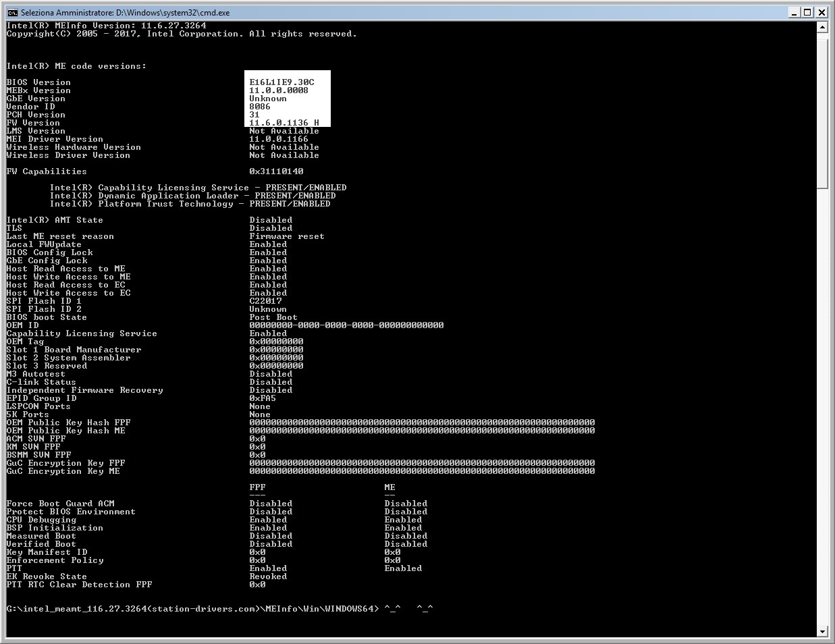This screenshot has width=835, height=644.
Task: Click the FPF column header
Action: 257,487
